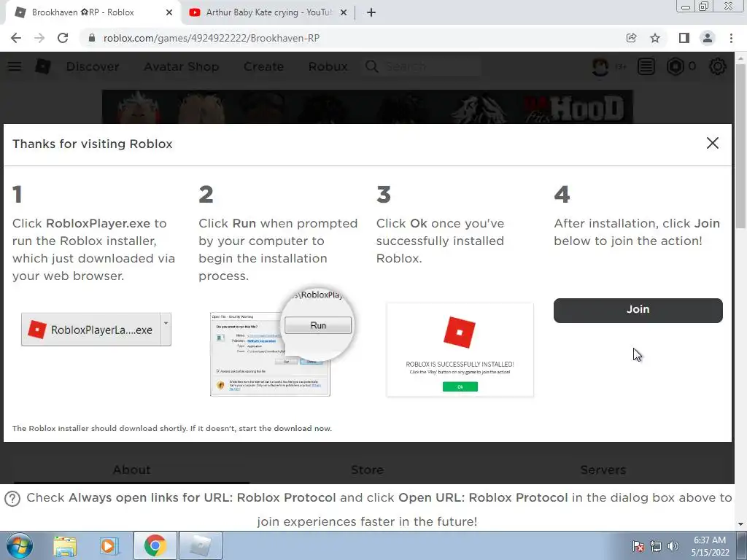Click the help question mark icon
This screenshot has height=560, width=747.
pos(12,499)
